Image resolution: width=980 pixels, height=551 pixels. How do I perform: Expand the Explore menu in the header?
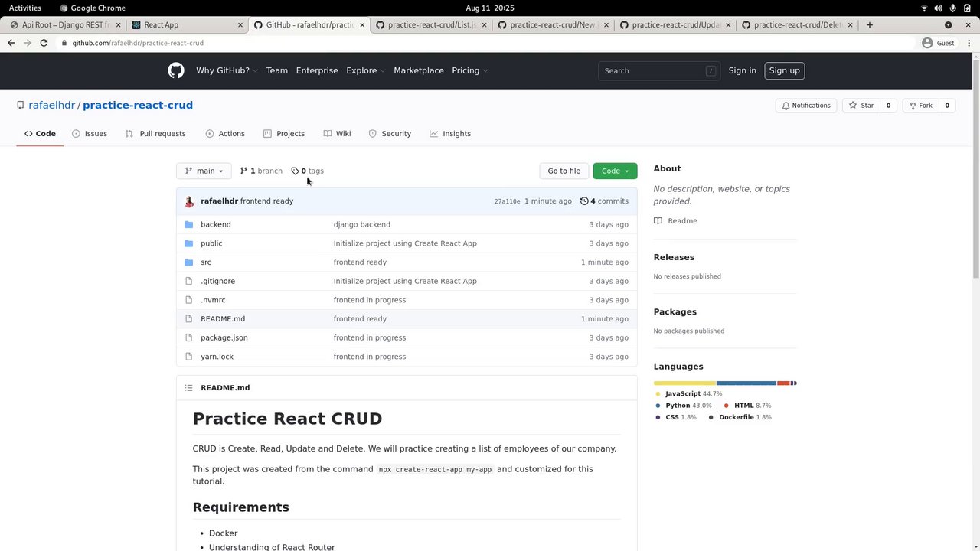coord(364,70)
